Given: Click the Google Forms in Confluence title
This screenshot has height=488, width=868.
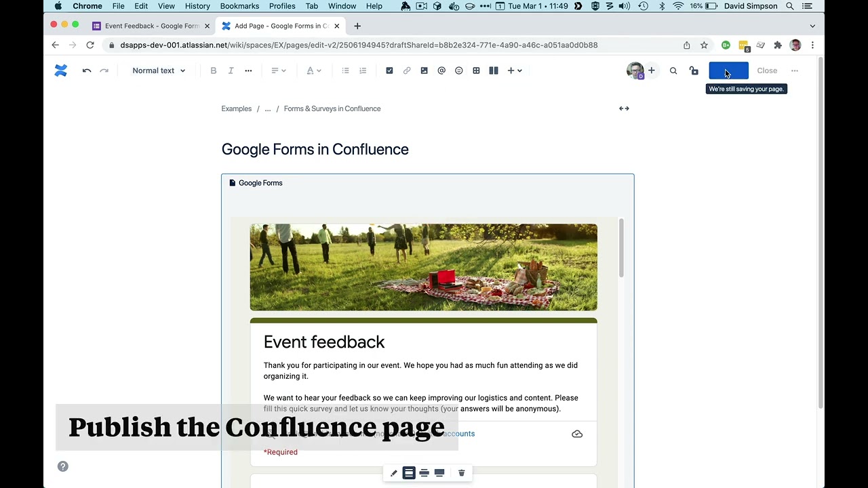Looking at the screenshot, I should [315, 149].
